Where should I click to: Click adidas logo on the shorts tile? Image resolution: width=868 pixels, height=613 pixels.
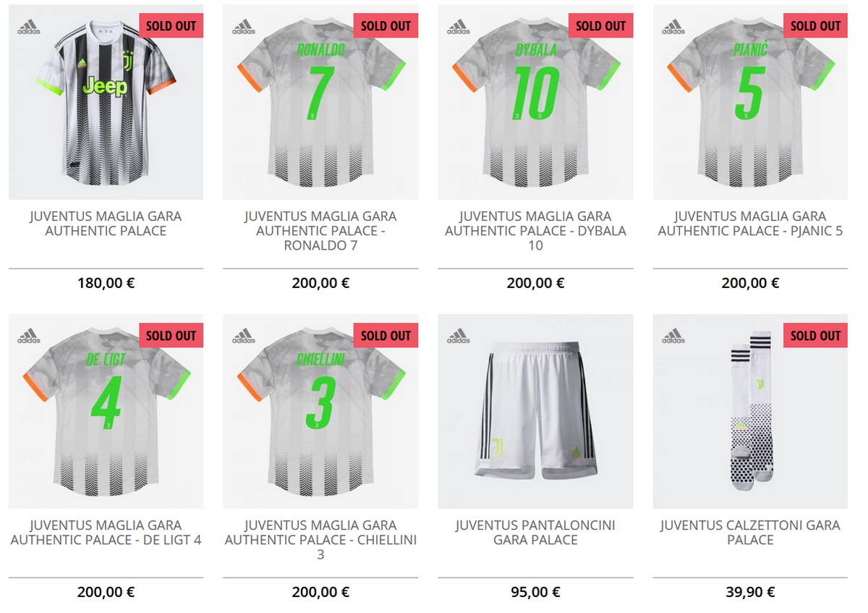[459, 336]
